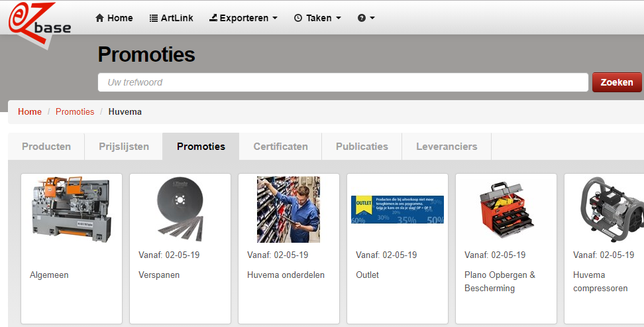Open the Algemeen promotion title

click(x=49, y=275)
